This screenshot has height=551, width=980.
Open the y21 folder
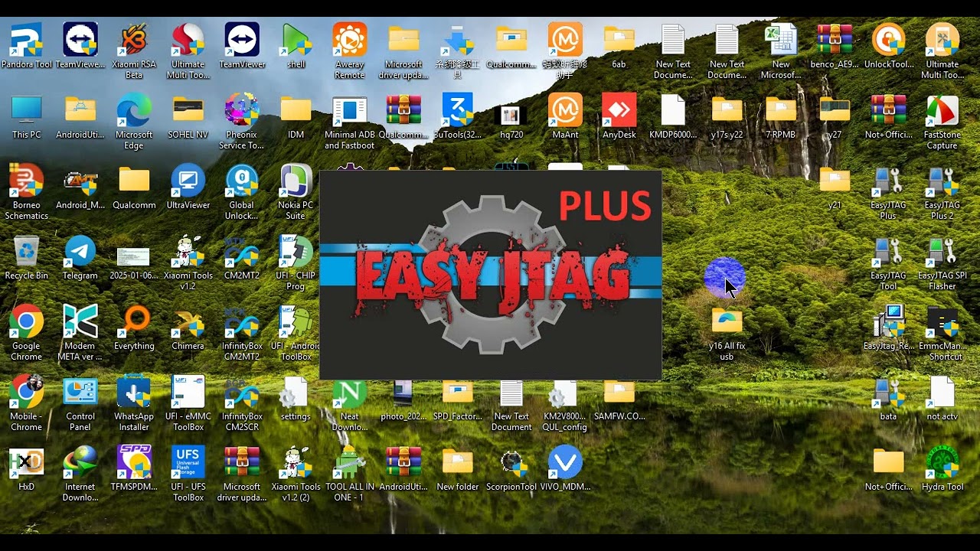[835, 187]
